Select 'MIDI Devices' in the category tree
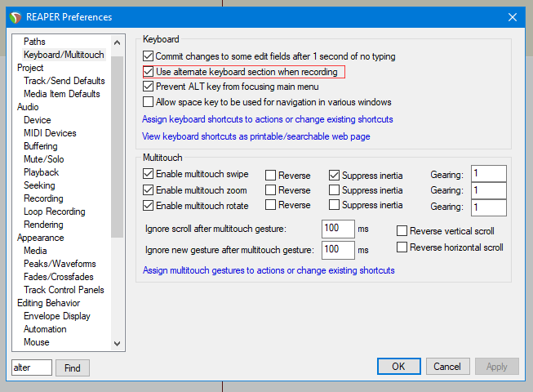Viewport: 533px width, 392px height. click(50, 133)
